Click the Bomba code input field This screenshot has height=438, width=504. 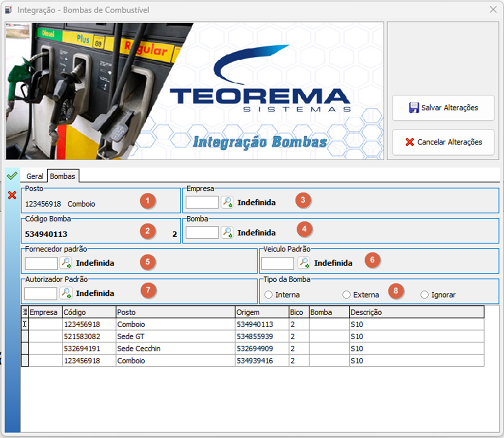202,232
